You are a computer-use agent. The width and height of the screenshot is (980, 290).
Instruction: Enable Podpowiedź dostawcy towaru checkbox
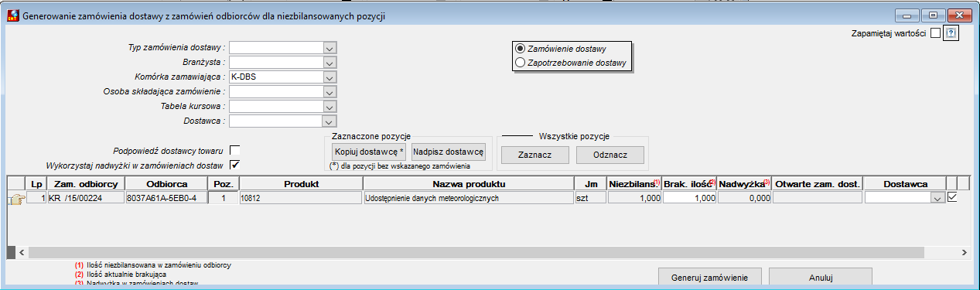point(235,149)
